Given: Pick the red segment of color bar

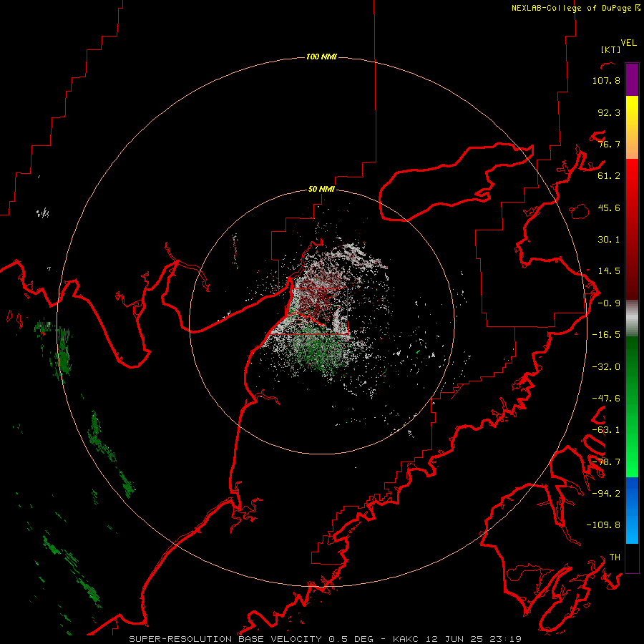Looking at the screenshot, I should click(632, 229).
